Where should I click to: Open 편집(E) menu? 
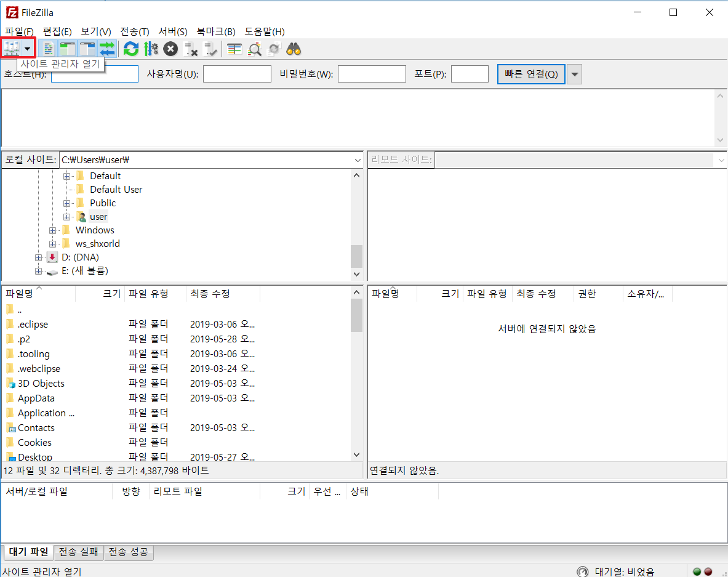tap(57, 31)
